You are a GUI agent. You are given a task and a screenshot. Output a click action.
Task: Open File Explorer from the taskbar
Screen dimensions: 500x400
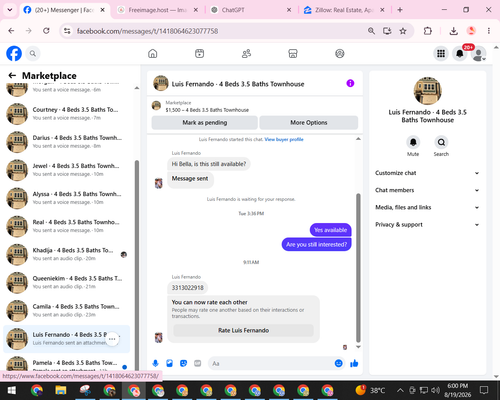click(x=61, y=390)
